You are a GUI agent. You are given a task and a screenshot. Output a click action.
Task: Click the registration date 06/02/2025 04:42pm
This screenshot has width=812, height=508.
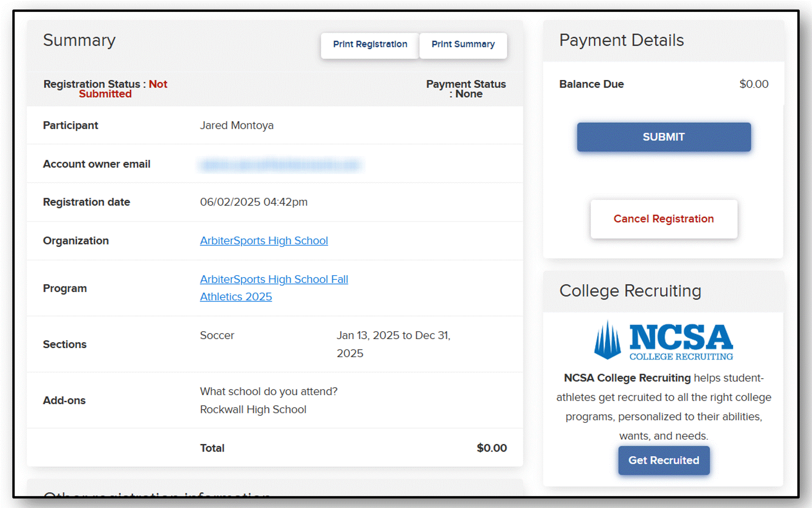254,202
